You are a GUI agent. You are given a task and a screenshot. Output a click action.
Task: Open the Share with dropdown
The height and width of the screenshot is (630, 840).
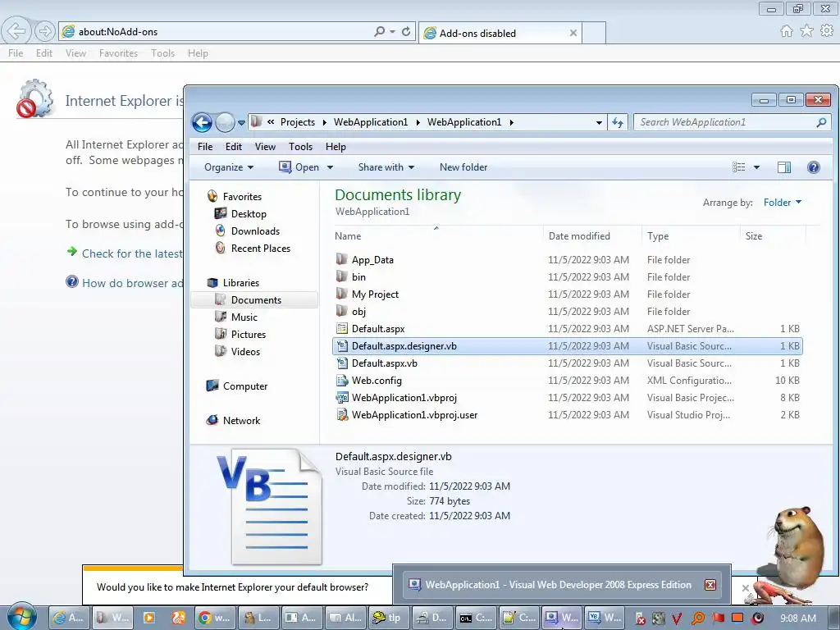[x=386, y=167]
